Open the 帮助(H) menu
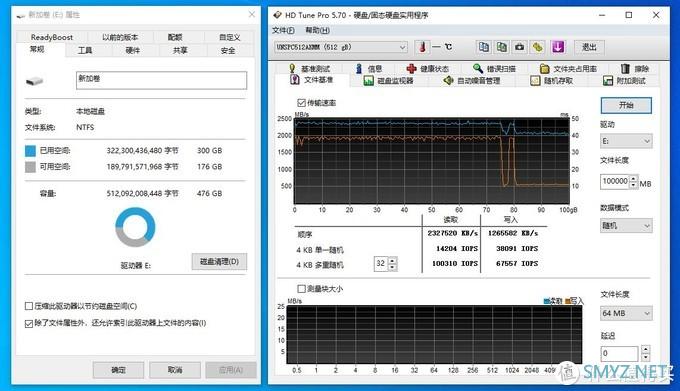The image size is (680, 391). tap(317, 30)
